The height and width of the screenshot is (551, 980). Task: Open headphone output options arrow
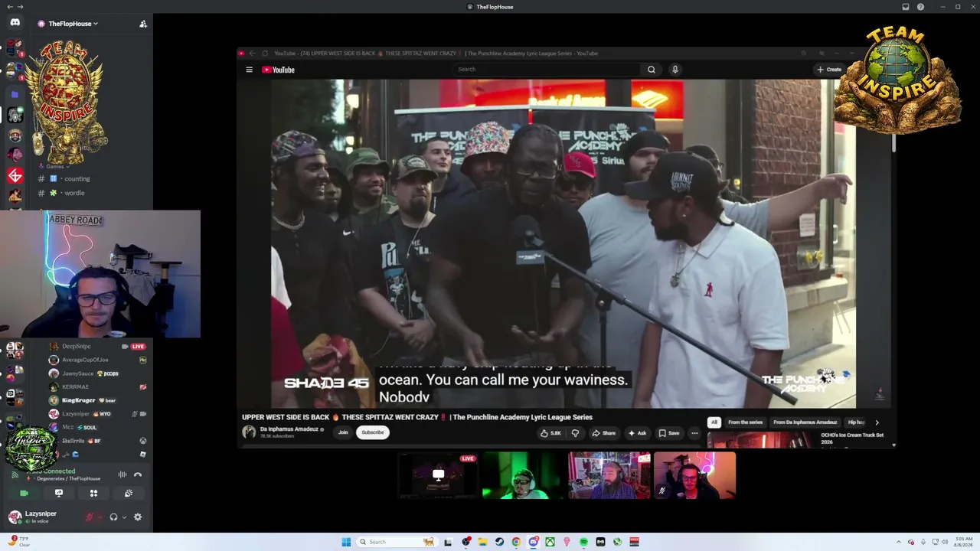(x=124, y=517)
